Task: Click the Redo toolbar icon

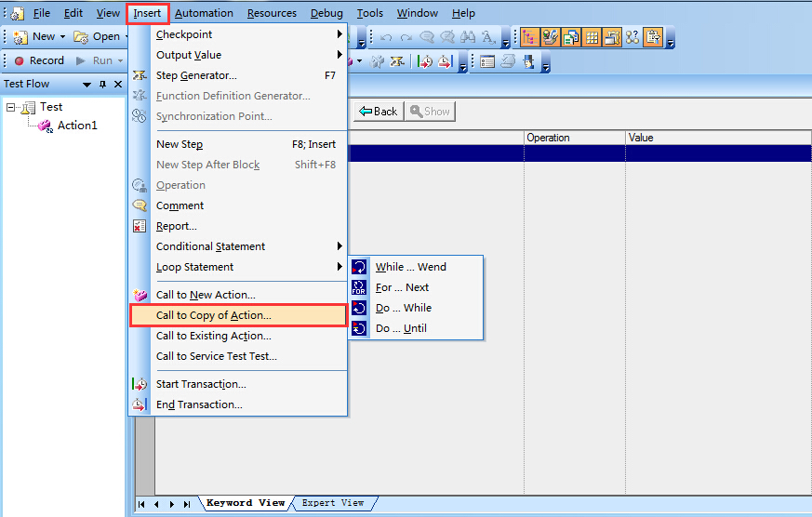Action: coord(406,37)
